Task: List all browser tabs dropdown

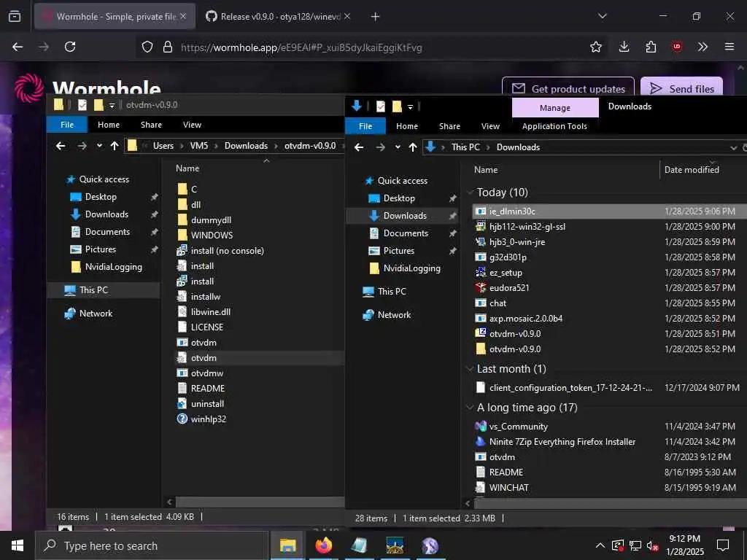Action: pos(602,17)
